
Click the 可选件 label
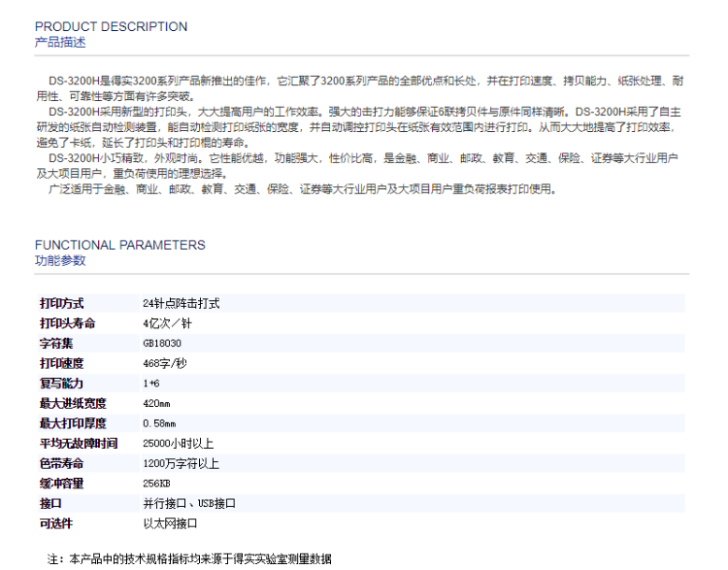coord(56,523)
